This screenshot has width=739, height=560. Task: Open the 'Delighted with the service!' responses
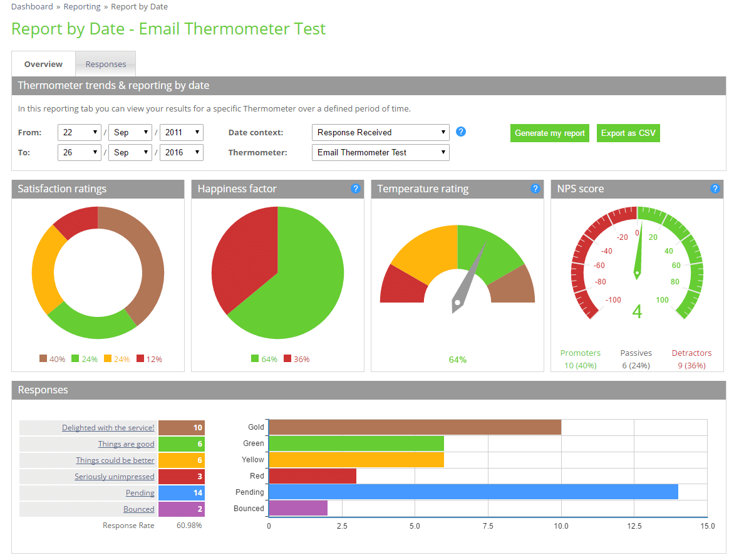108,427
